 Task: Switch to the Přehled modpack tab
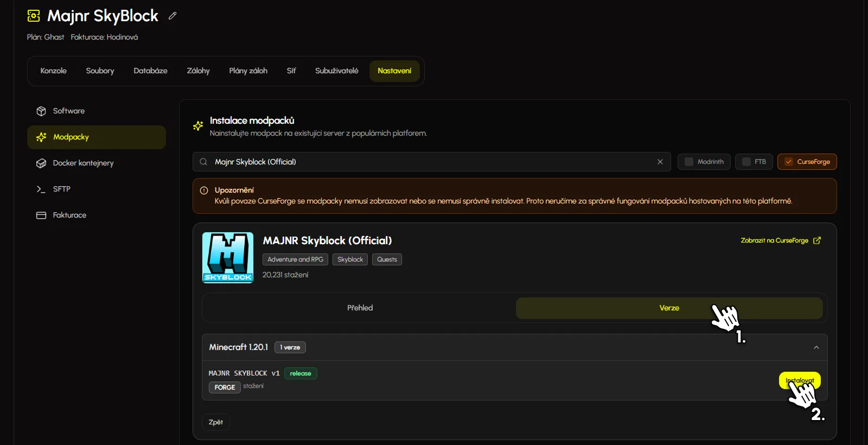coord(360,308)
